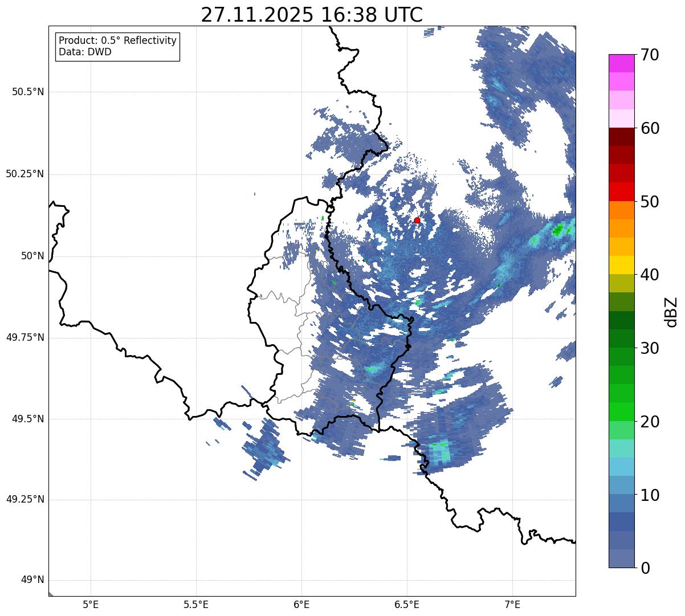Click the 49.5°N latitude label
This screenshot has height=616, width=685.
[28, 419]
